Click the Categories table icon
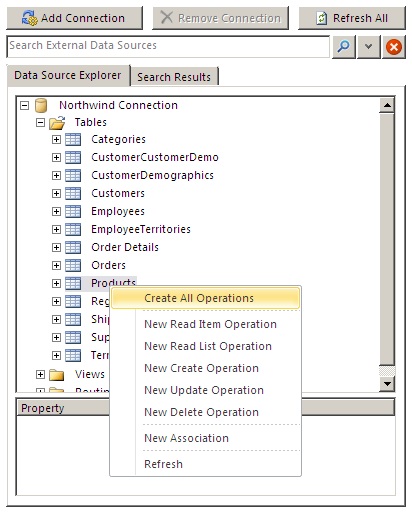Screen dimensions: 412x514 pos(73,139)
